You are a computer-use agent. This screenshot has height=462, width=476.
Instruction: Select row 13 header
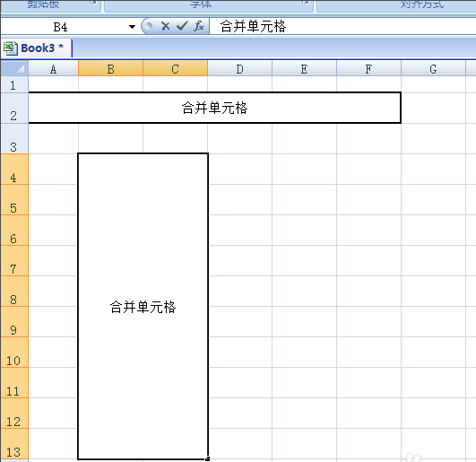coord(14,444)
